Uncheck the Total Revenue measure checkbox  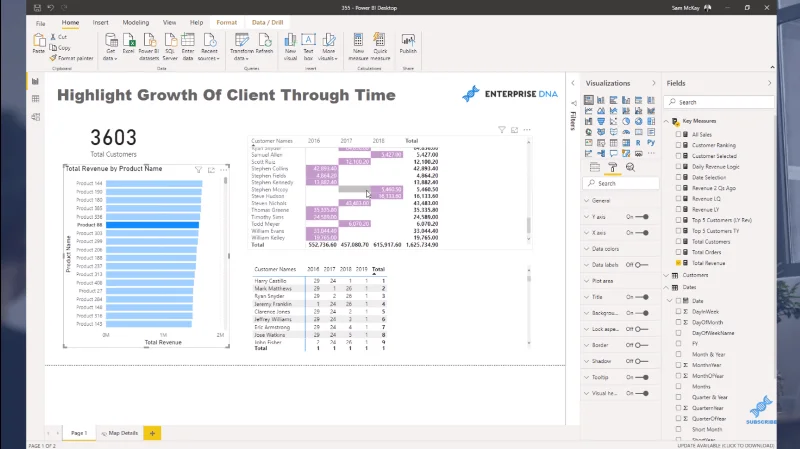(x=679, y=263)
